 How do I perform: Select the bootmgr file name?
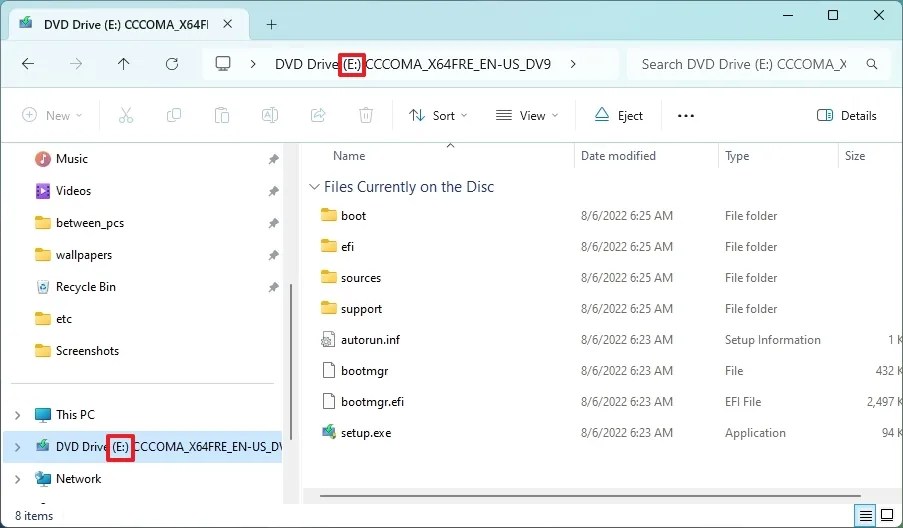[x=364, y=371]
